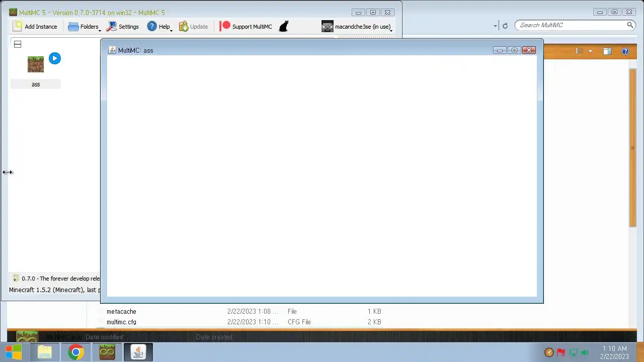Open the Windows Start menu
The height and width of the screenshot is (362, 644).
pyautogui.click(x=14, y=352)
